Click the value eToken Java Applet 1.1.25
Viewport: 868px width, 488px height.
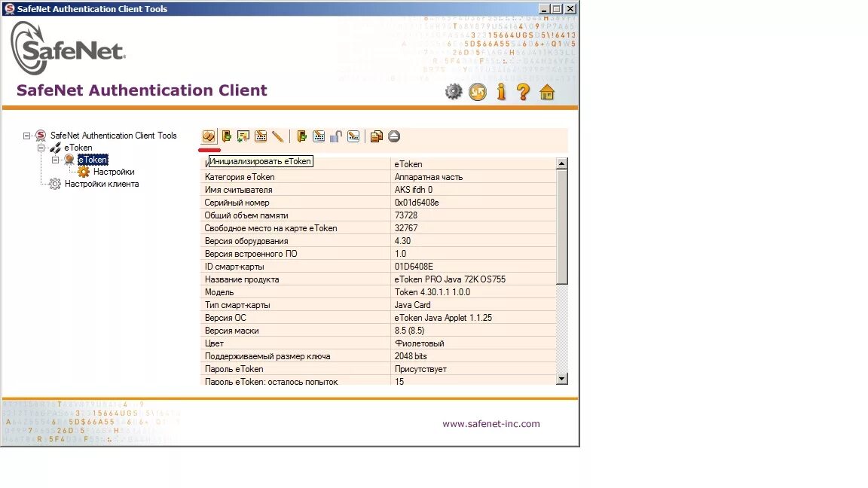pyautogui.click(x=443, y=318)
